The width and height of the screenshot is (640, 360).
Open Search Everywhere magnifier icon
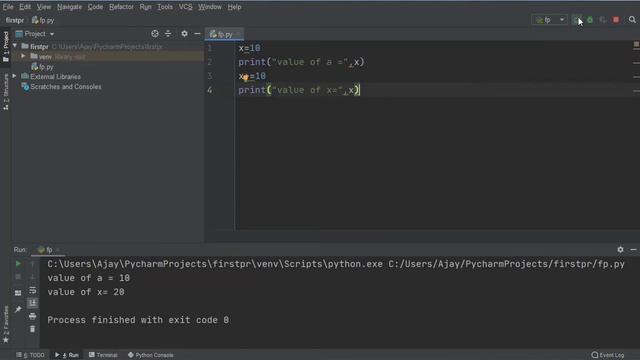tap(632, 20)
